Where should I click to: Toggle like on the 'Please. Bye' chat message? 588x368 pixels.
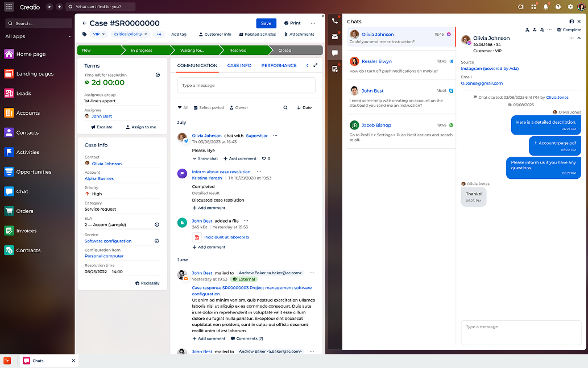[265, 158]
